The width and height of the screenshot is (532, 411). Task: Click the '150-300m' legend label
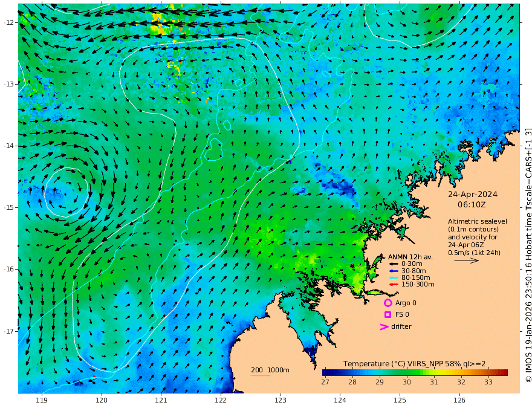click(x=418, y=284)
